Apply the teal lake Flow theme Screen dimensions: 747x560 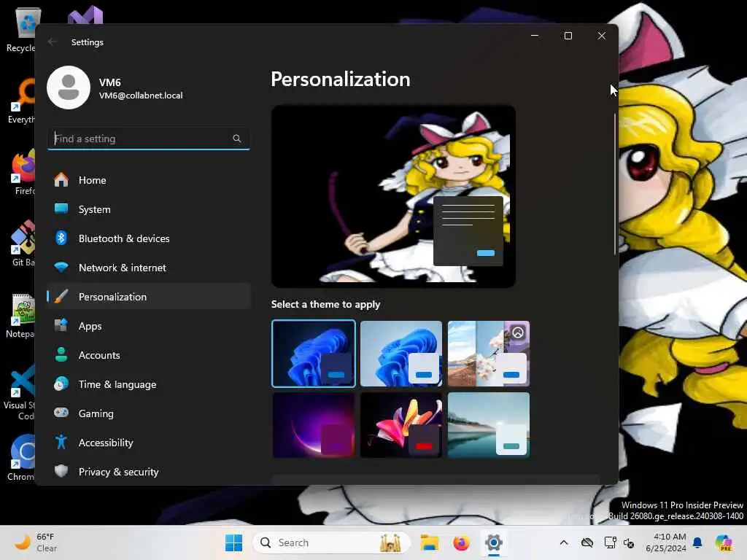pos(489,425)
